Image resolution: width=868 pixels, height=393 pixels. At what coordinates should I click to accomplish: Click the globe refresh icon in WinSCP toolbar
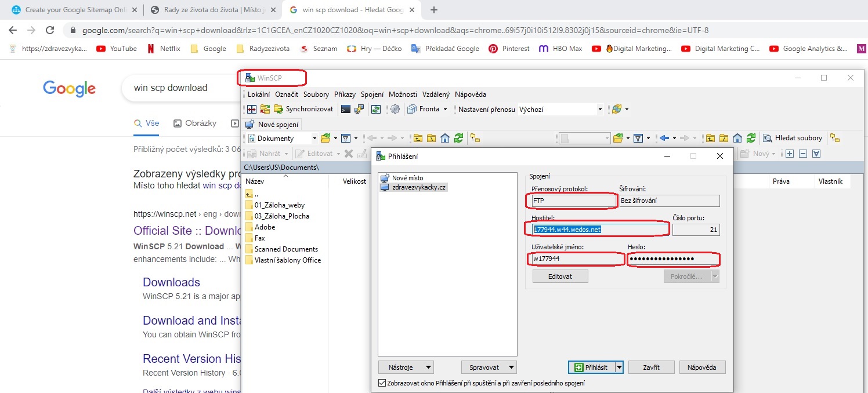tap(616, 109)
